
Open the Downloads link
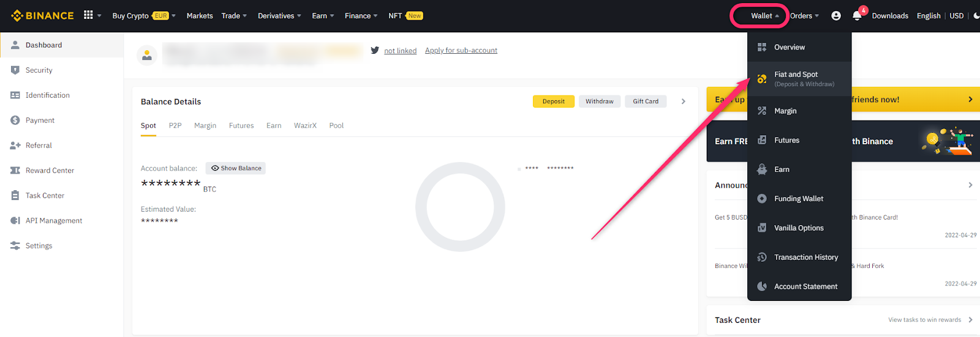(x=890, y=16)
